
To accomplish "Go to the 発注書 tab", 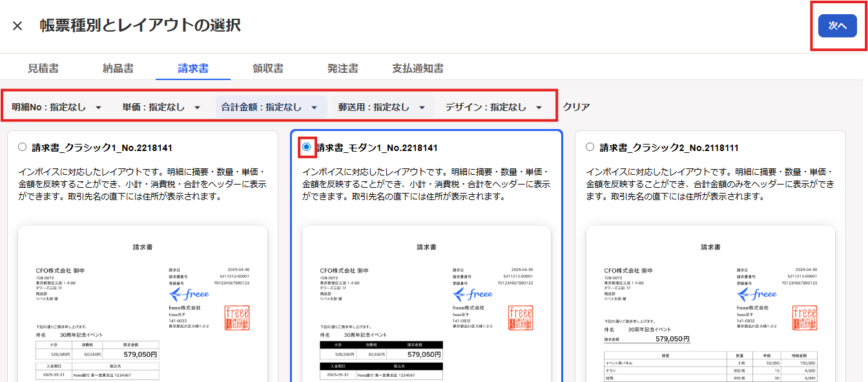I will click(x=343, y=68).
